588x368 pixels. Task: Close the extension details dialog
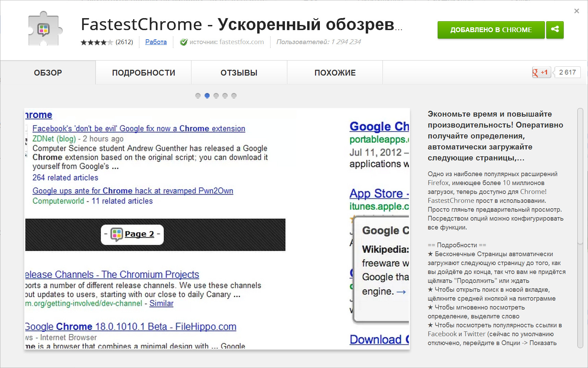click(576, 11)
